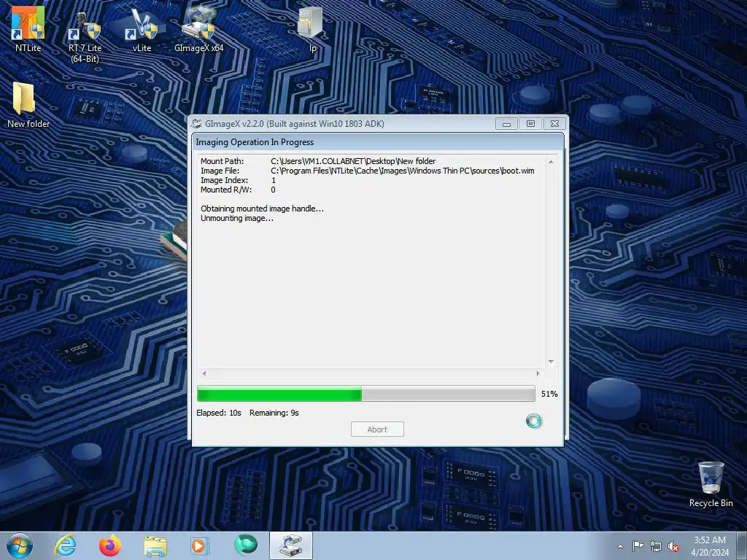The height and width of the screenshot is (560, 747).
Task: Click the Abort button
Action: (377, 429)
